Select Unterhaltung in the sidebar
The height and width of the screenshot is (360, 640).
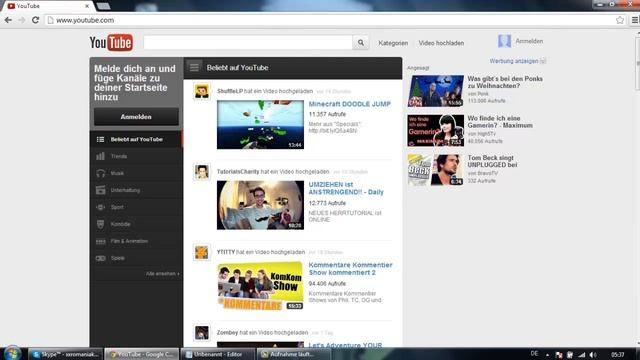tap(136, 190)
